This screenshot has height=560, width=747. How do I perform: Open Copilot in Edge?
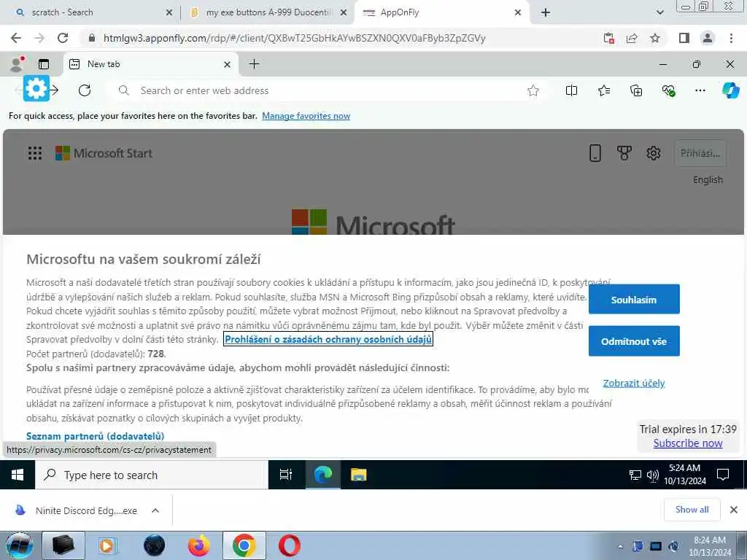[730, 90]
